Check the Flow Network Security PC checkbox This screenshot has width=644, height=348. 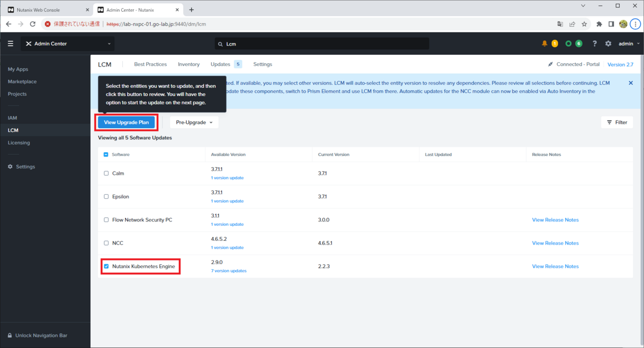[106, 220]
